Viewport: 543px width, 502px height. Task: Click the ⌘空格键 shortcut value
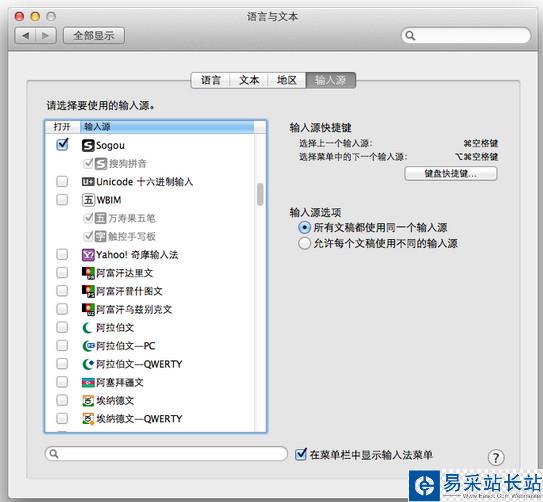481,143
